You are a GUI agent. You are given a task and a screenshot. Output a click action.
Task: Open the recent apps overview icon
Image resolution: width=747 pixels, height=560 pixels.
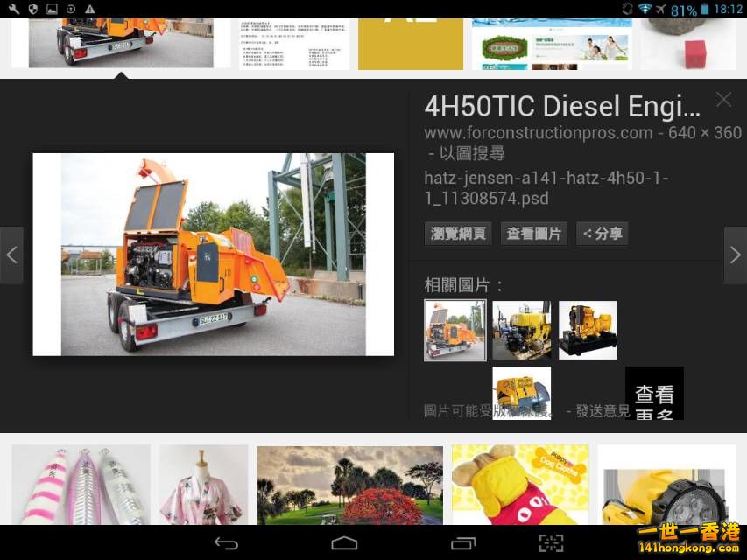[x=463, y=542]
